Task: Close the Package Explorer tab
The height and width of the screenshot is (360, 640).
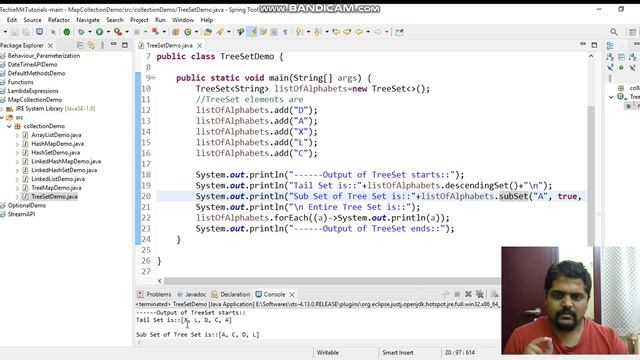Action: pyautogui.click(x=50, y=45)
